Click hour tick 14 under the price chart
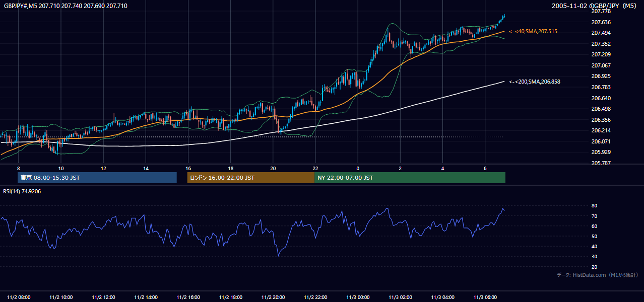 click(x=146, y=168)
